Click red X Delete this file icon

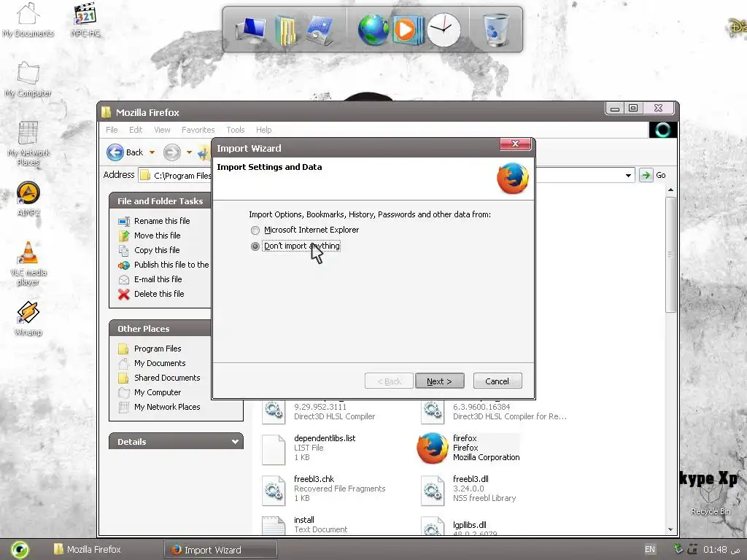click(x=124, y=295)
